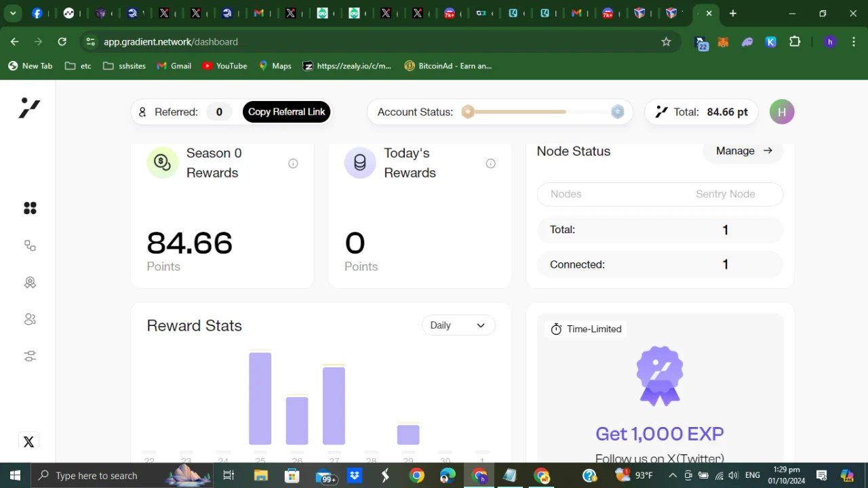Click the silver tier marker on Account Status
Image resolution: width=868 pixels, height=488 pixels.
617,112
